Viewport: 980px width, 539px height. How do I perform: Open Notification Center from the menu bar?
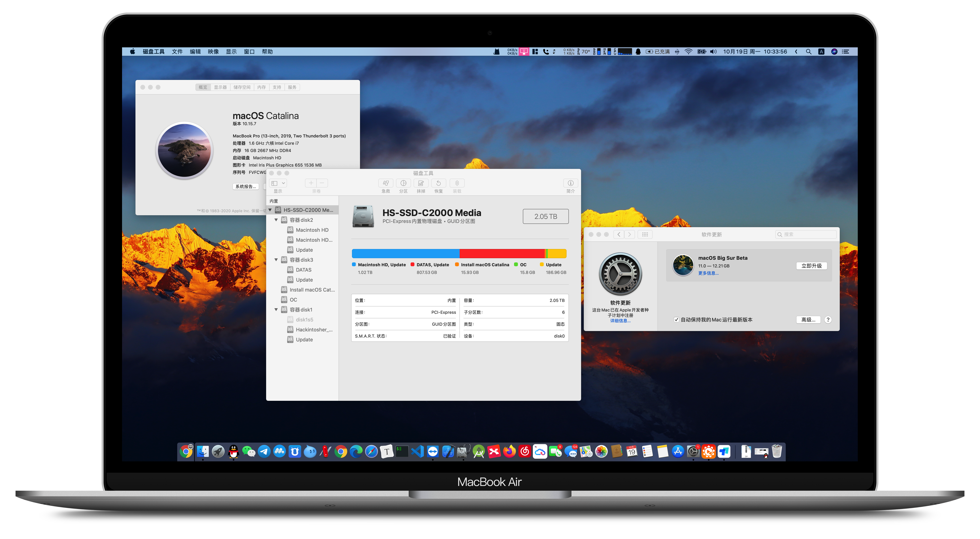click(845, 52)
